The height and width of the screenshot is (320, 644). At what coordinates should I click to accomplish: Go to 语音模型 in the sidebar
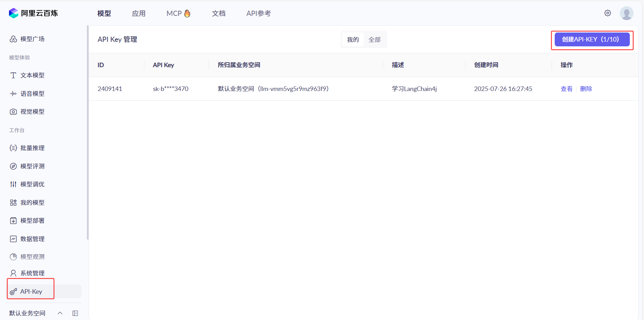tap(32, 93)
